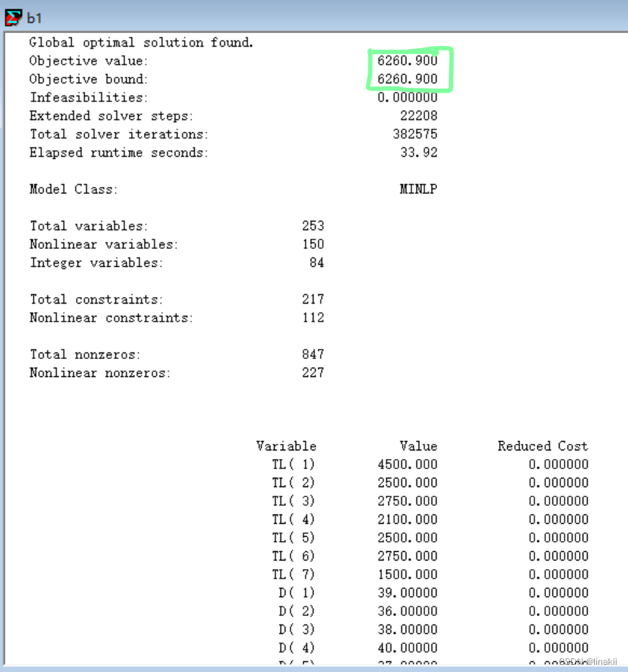Click the Value column header

419,446
